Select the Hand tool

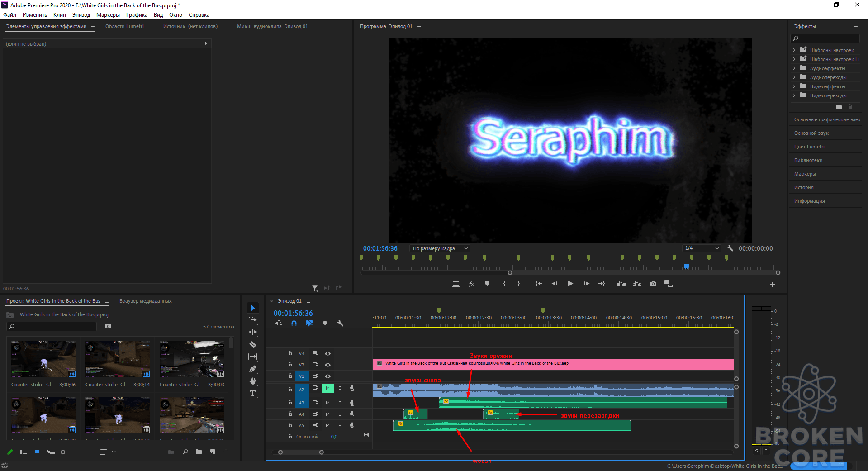tap(253, 381)
